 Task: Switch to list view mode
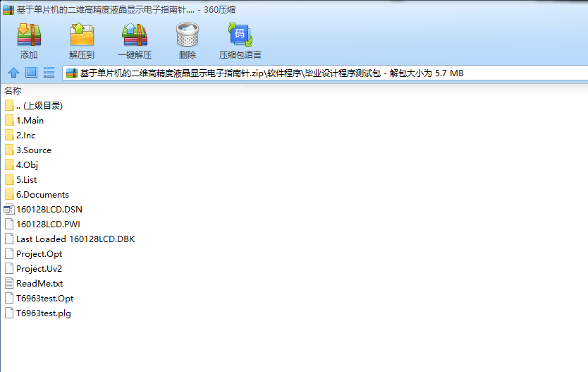(49, 73)
